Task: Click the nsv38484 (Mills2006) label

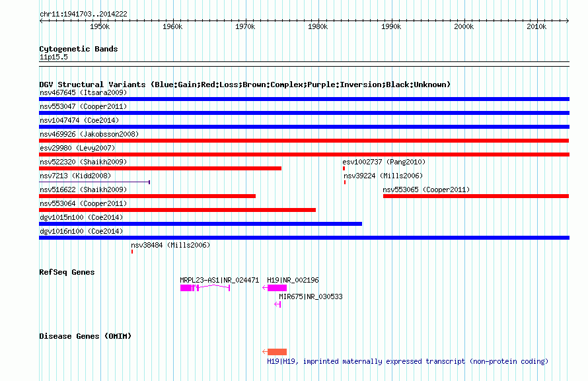Action: pos(170,244)
